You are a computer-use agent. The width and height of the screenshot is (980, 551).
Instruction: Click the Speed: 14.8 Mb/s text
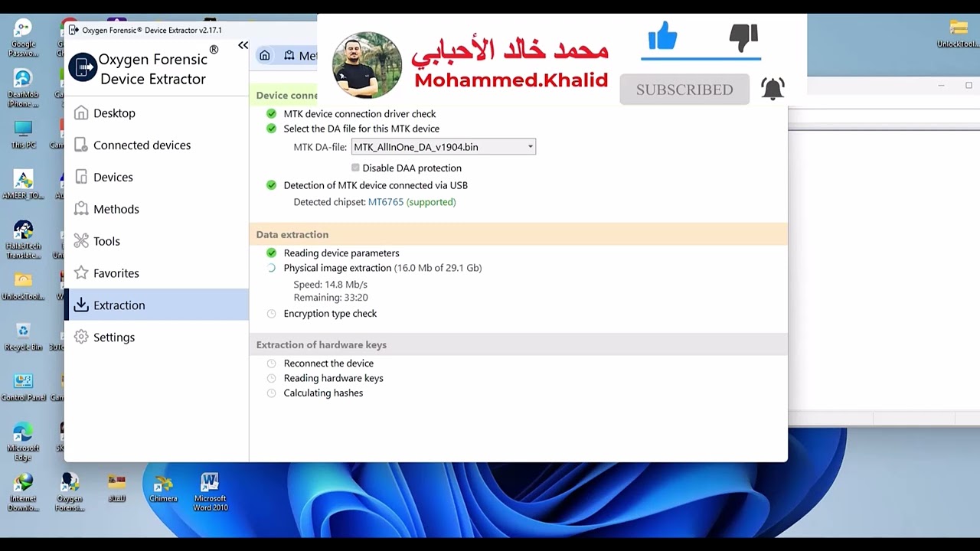pos(331,285)
